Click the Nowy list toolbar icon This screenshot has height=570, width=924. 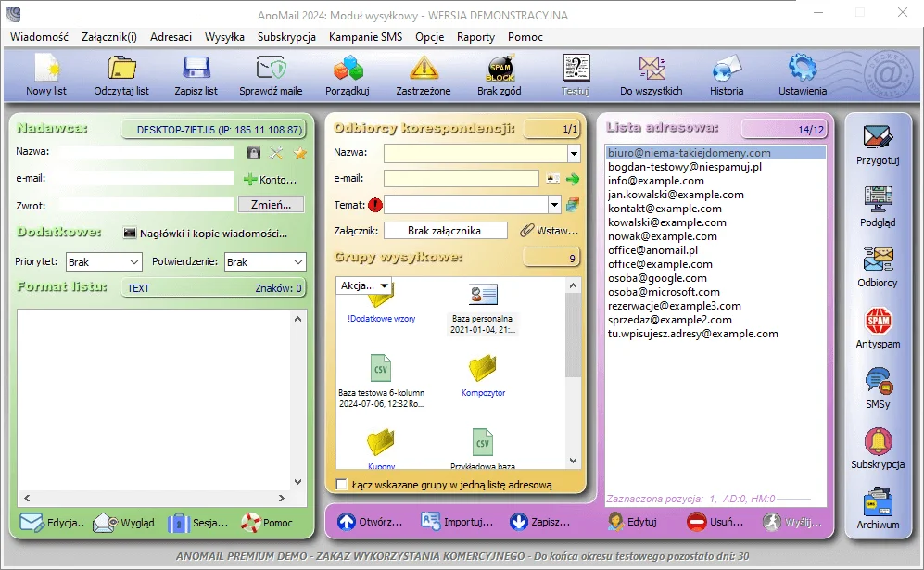[x=45, y=74]
